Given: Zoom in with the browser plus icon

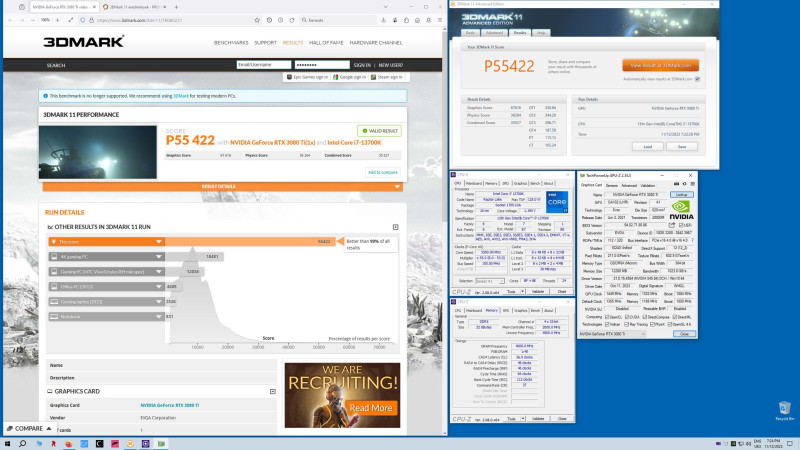Looking at the screenshot, I should coord(57,20).
